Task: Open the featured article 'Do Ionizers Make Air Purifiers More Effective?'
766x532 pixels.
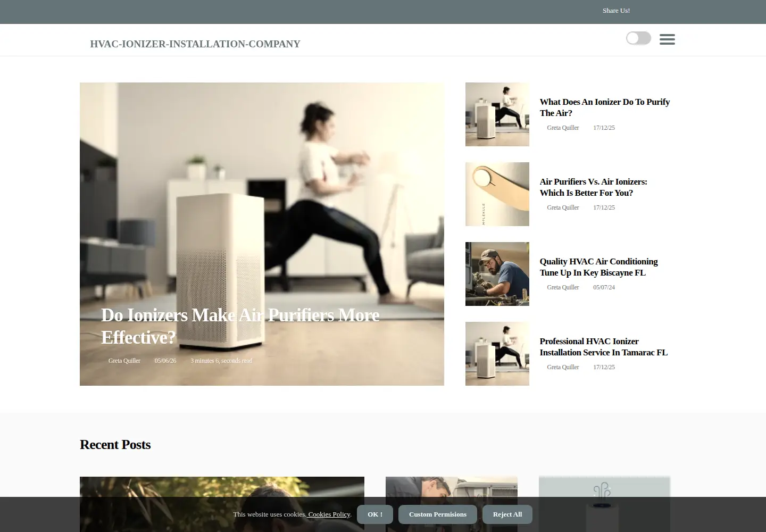Action: [x=240, y=326]
